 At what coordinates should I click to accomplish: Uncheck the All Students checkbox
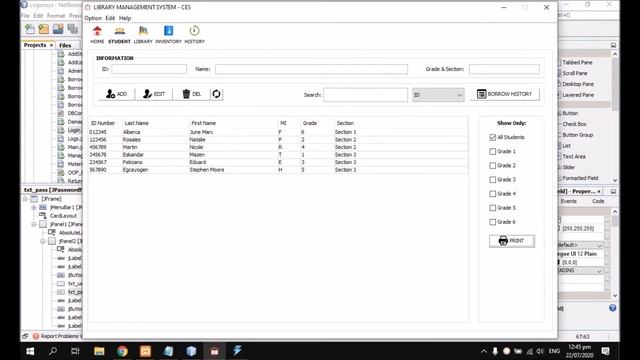tap(493, 138)
